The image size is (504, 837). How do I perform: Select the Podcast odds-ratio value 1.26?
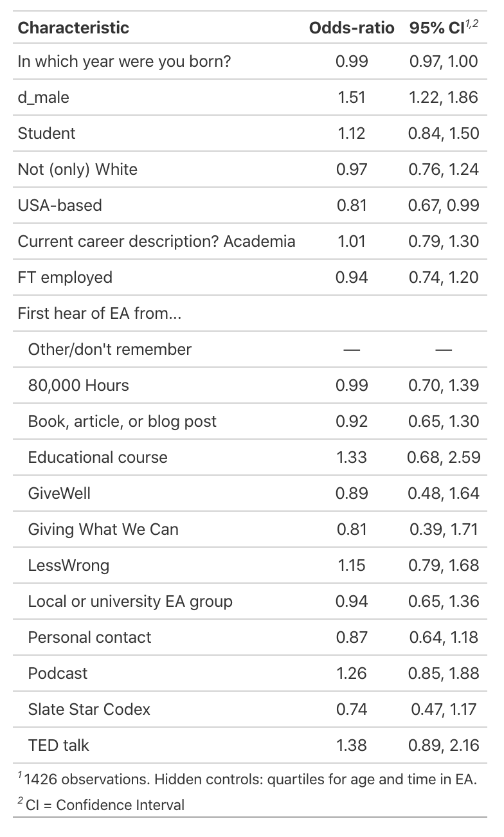[x=352, y=673]
